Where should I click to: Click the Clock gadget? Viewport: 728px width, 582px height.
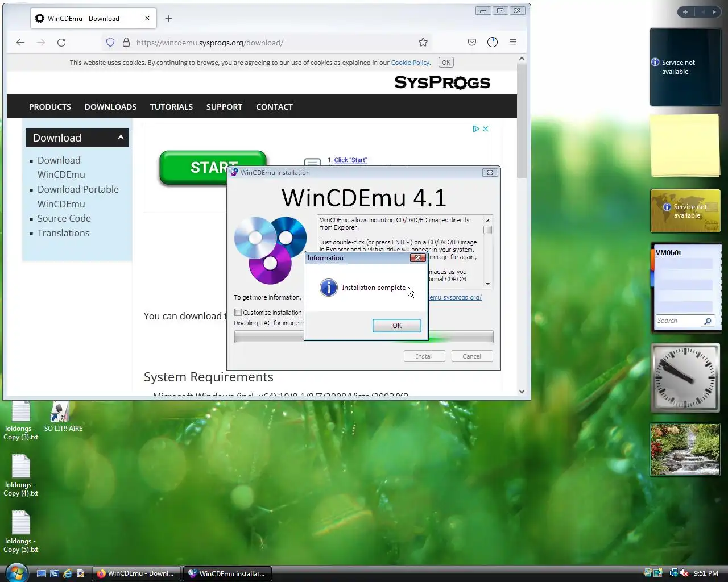pyautogui.click(x=685, y=377)
